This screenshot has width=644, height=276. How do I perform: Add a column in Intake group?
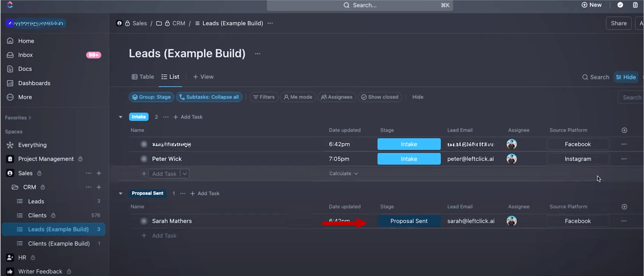(x=624, y=130)
